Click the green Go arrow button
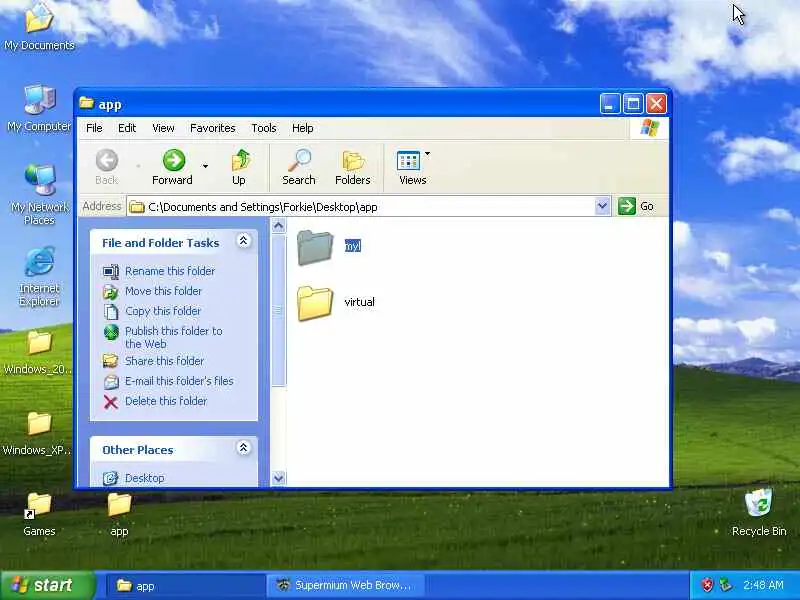Viewport: 800px width, 600px height. [x=627, y=206]
